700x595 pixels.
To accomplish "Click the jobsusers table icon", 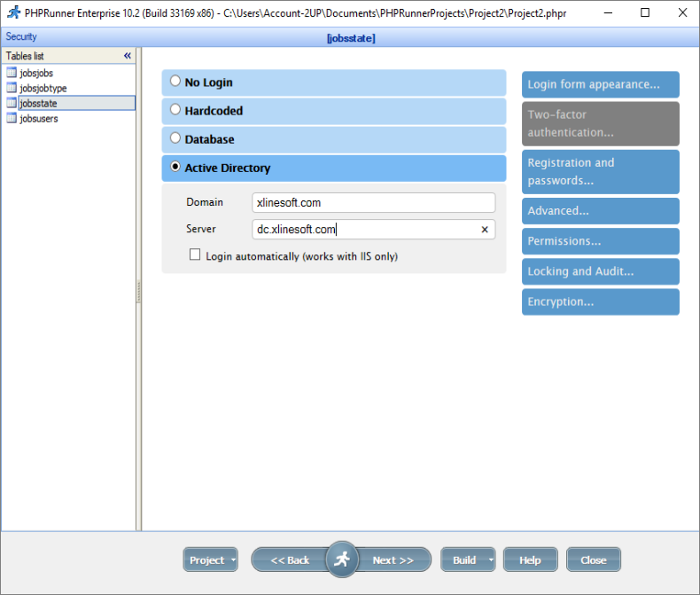I will pos(12,118).
